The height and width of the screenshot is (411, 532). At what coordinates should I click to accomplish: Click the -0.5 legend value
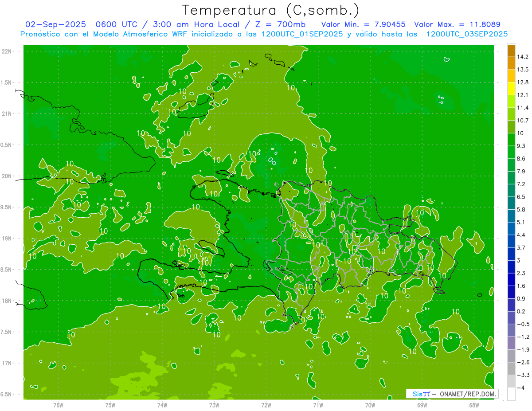point(523,324)
